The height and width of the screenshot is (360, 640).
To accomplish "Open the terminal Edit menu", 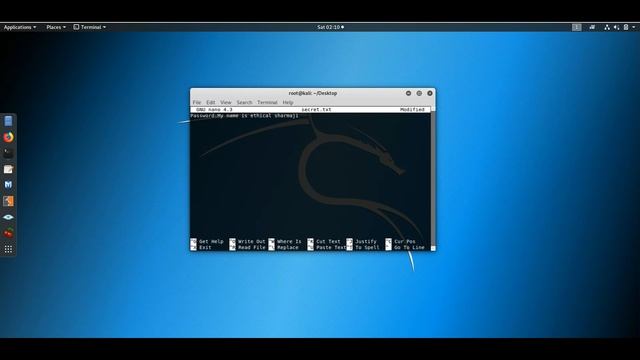I will point(211,102).
